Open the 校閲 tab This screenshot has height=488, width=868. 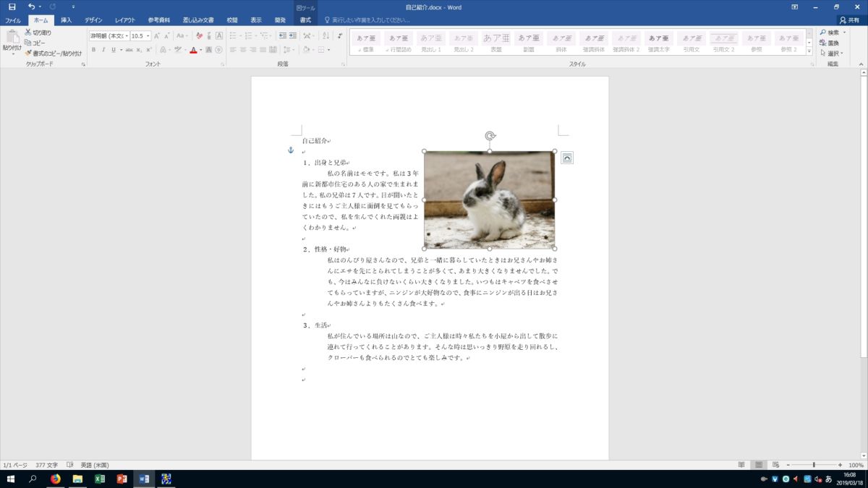click(231, 20)
